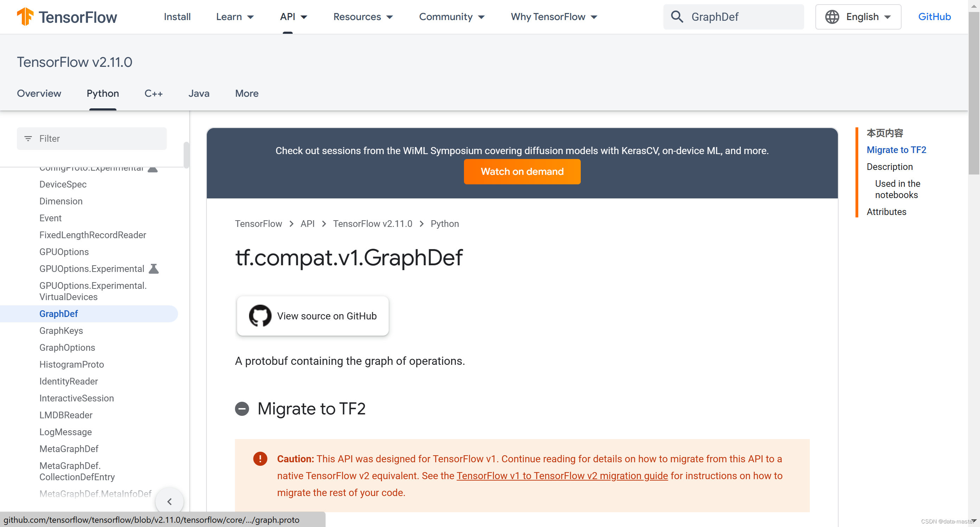Click the Watch on demand button
Screen dimensions: 980x527
[522, 171]
